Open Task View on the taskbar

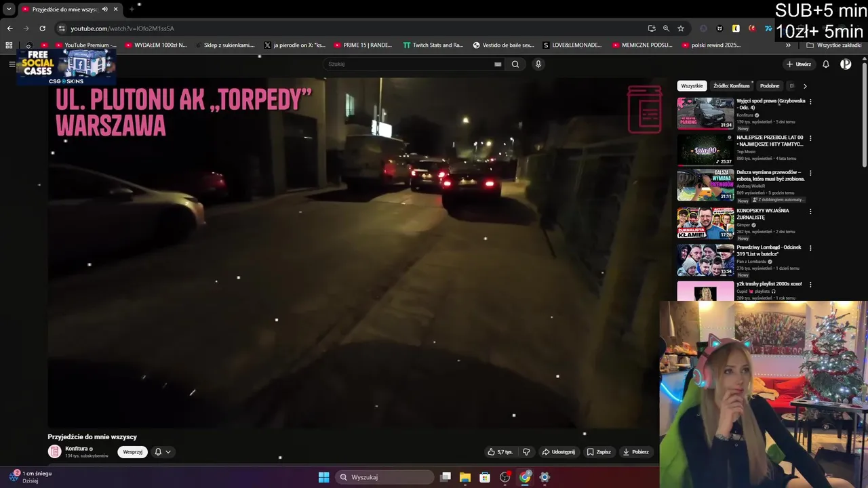click(446, 477)
